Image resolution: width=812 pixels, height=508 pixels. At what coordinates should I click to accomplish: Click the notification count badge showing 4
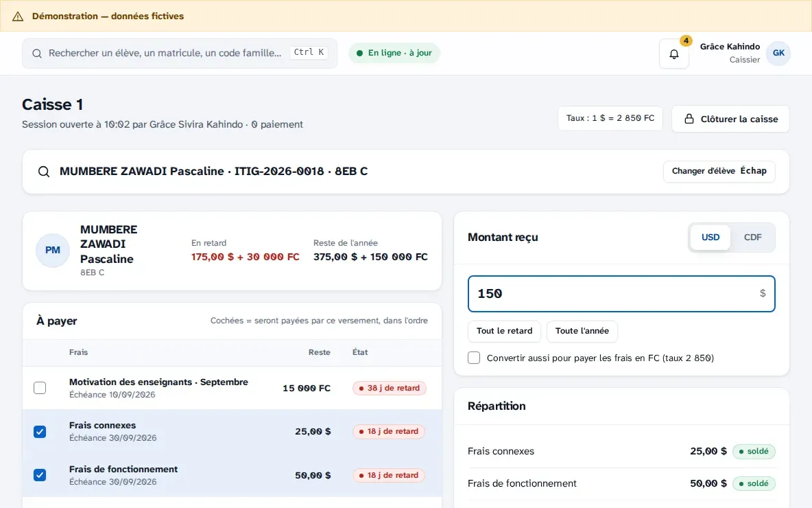[686, 41]
